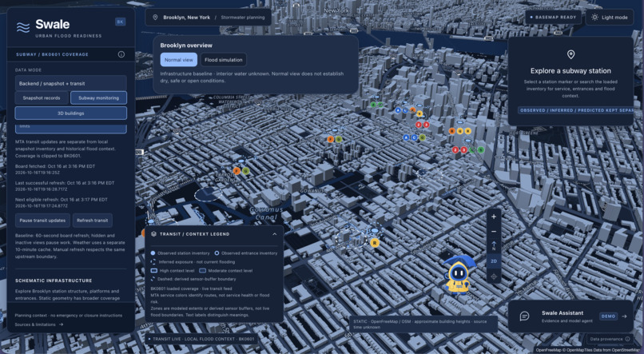Click the arrow beside Sources & limitations
The width and height of the screenshot is (644, 354).
click(61, 324)
